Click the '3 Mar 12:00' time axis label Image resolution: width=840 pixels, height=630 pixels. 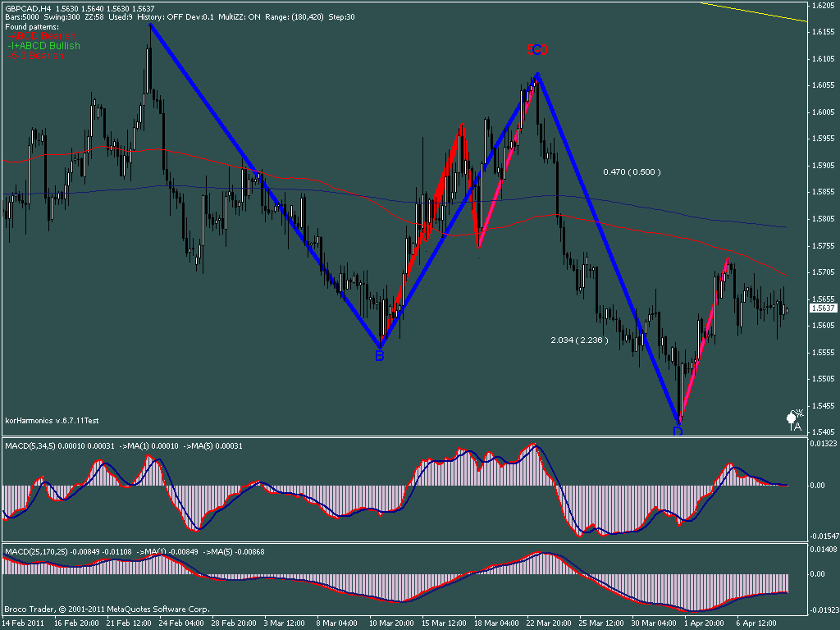pos(286,623)
